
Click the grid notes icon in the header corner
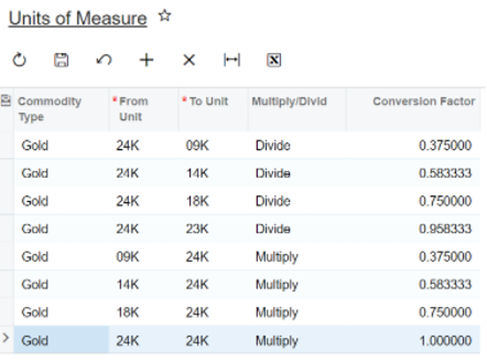(x=6, y=100)
